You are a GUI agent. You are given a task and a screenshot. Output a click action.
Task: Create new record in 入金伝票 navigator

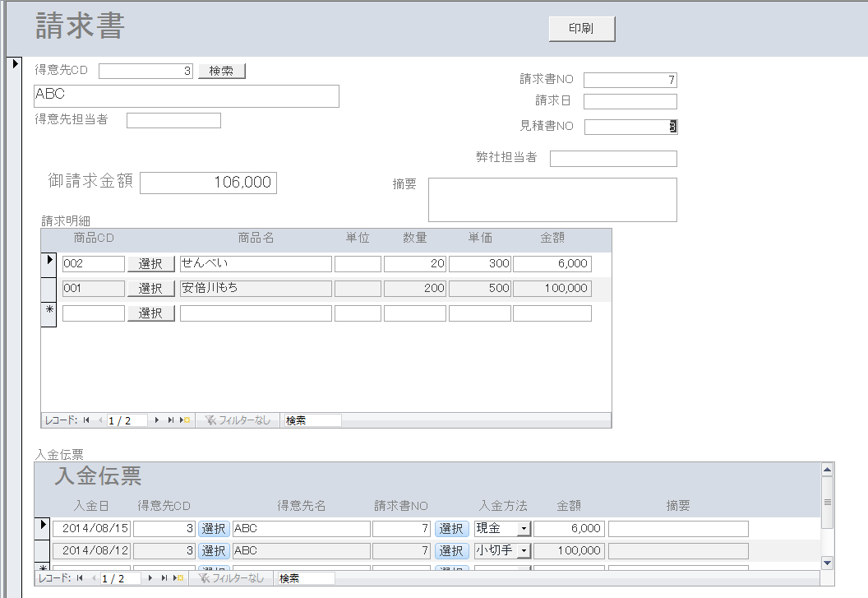coord(179,578)
